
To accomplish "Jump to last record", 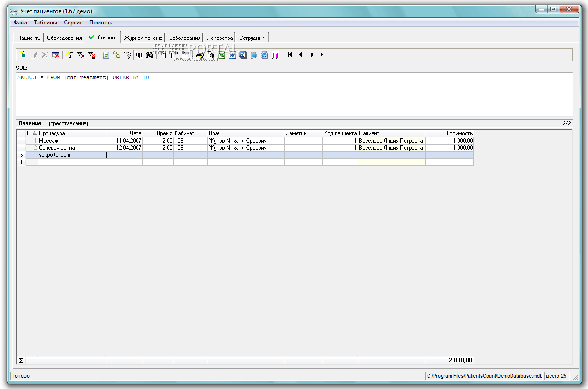I will [322, 55].
